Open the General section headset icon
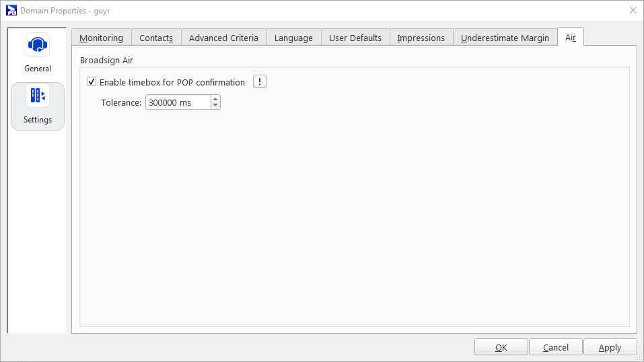Image resolution: width=644 pixels, height=362 pixels. (x=38, y=46)
